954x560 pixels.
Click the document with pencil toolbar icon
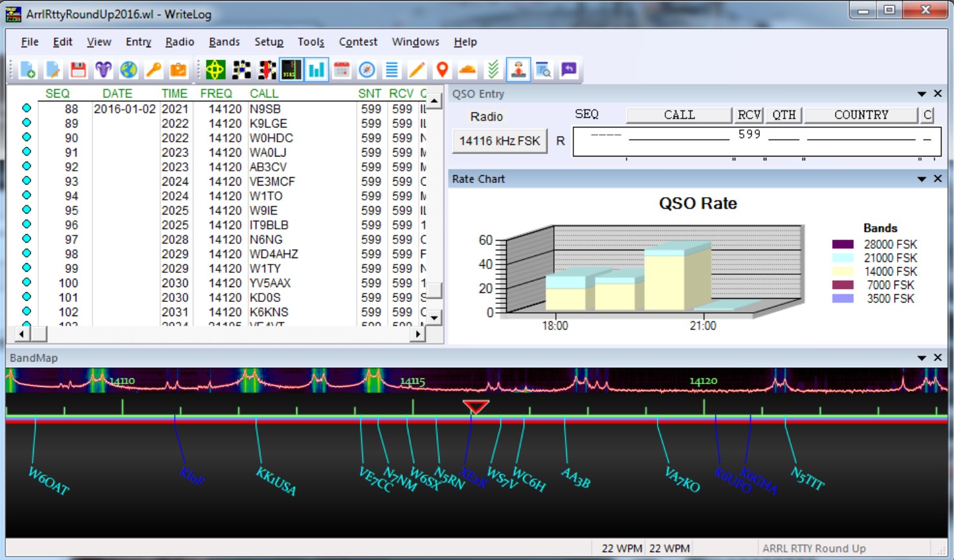53,70
